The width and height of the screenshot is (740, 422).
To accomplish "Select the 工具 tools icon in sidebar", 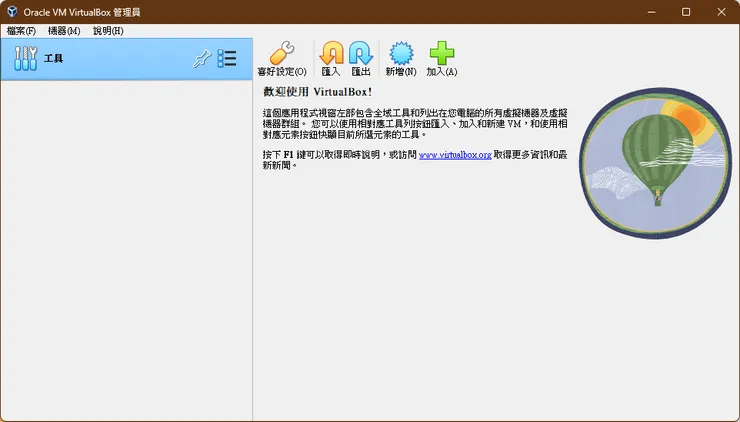I will click(x=25, y=59).
